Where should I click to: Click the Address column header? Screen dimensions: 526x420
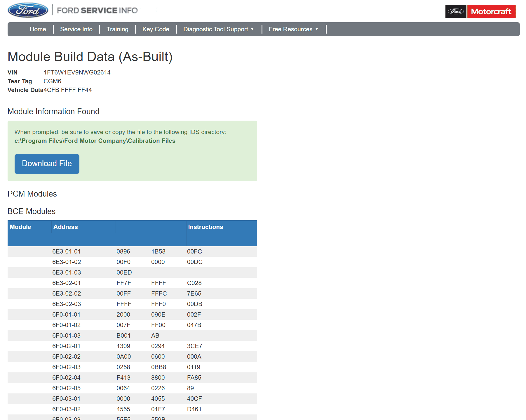click(x=66, y=227)
